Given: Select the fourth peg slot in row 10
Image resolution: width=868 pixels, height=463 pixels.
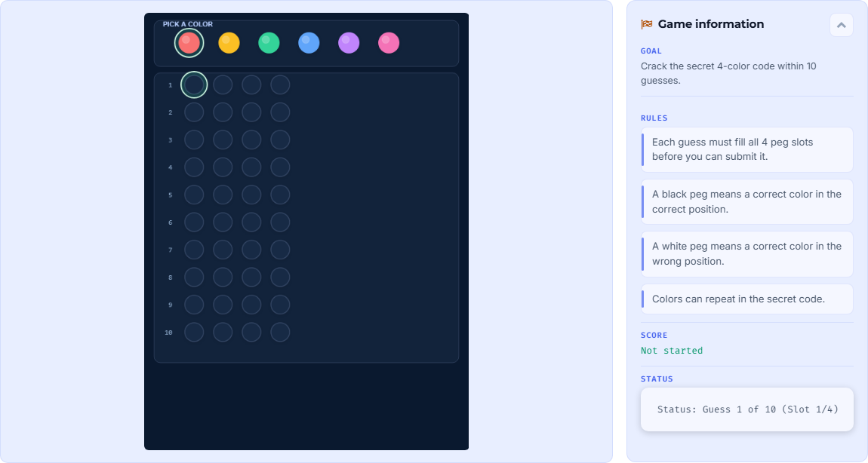Looking at the screenshot, I should (281, 333).
